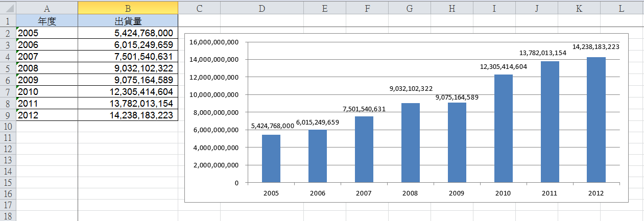Click the green error indicator in cell A2
The width and height of the screenshot is (644, 221).
click(x=18, y=29)
